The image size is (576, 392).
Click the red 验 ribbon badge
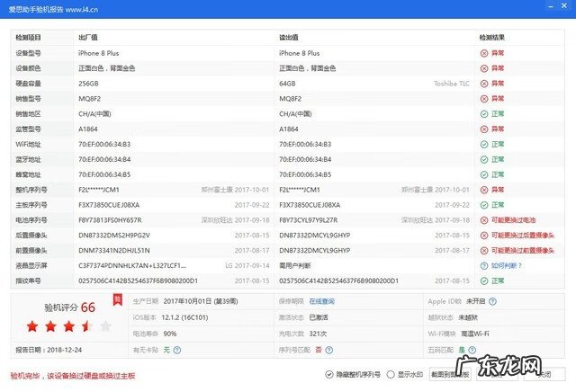tap(118, 300)
